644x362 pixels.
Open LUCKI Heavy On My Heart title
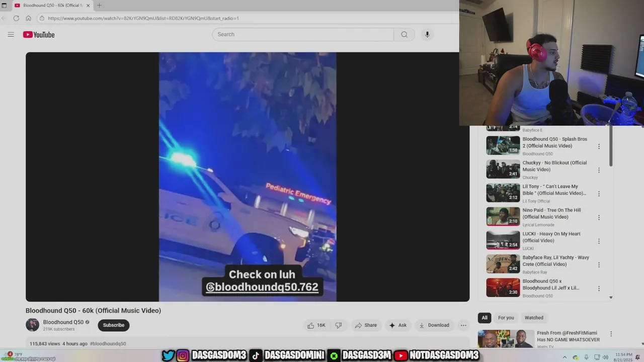(551, 237)
